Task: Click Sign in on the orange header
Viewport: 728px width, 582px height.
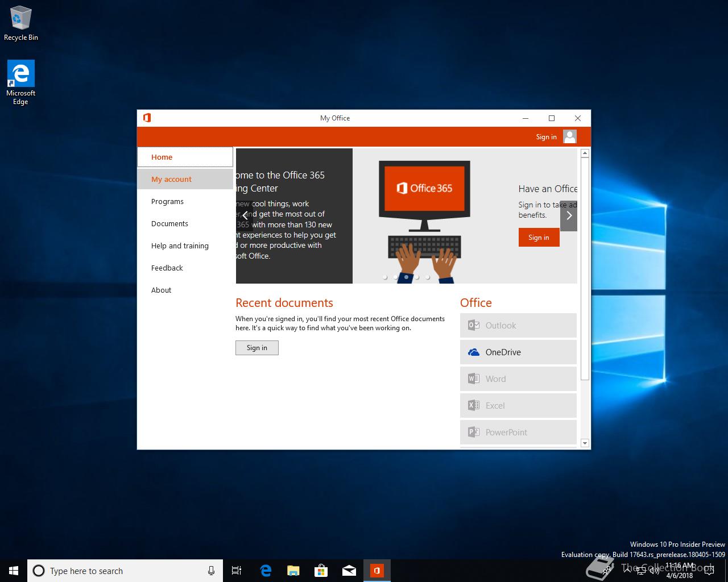Action: pos(546,137)
